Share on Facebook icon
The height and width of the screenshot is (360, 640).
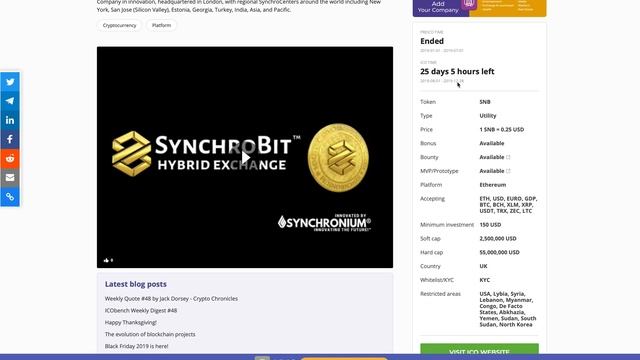click(10, 139)
